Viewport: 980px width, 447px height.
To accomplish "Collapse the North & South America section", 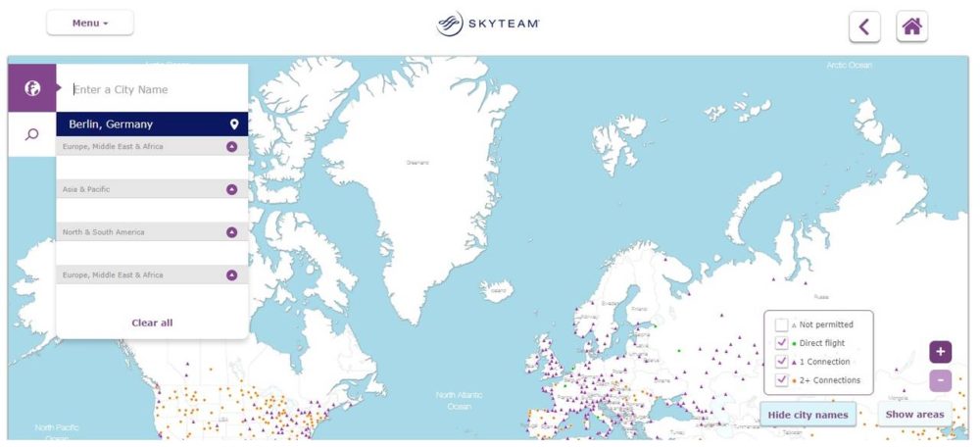I will point(232,232).
